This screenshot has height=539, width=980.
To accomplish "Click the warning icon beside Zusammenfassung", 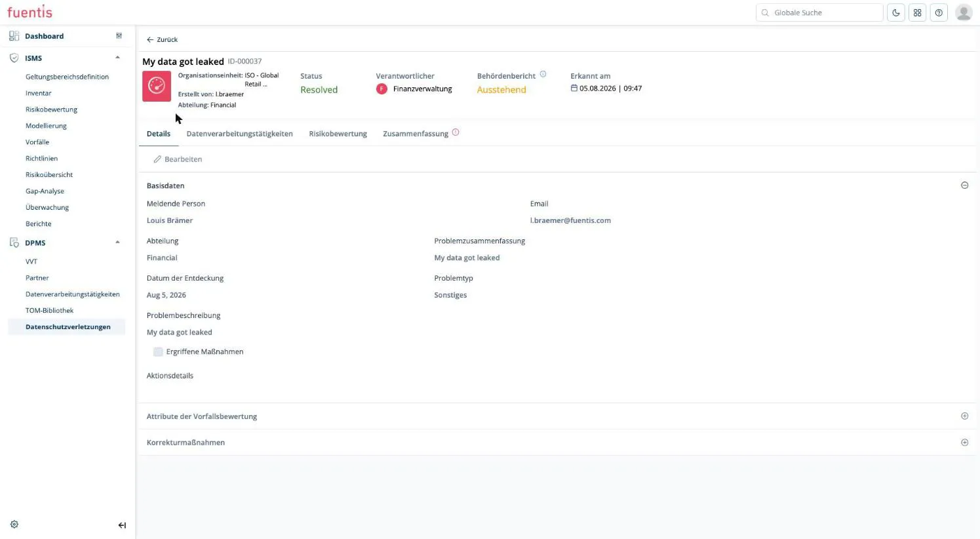I will (x=456, y=132).
